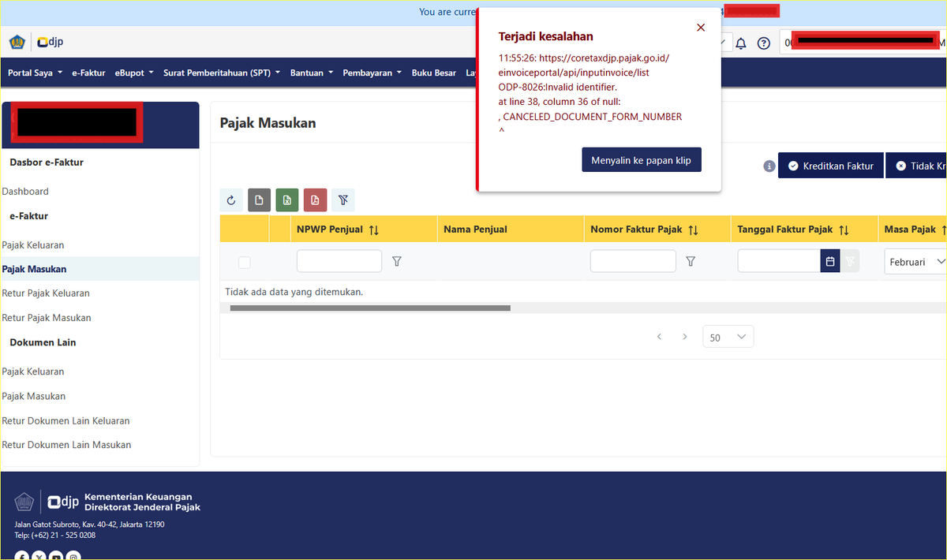The image size is (947, 560).
Task: Sort by NPWP Penjual column arrows
Action: click(374, 230)
